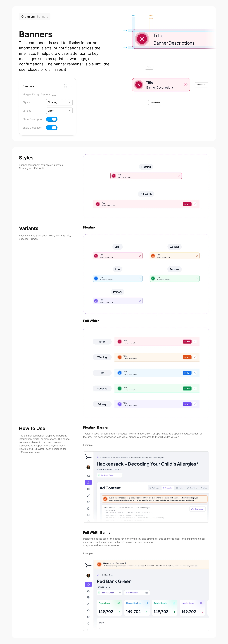Dismiss the Floating Warning banner via X
The height and width of the screenshot is (644, 228).
[197, 256]
